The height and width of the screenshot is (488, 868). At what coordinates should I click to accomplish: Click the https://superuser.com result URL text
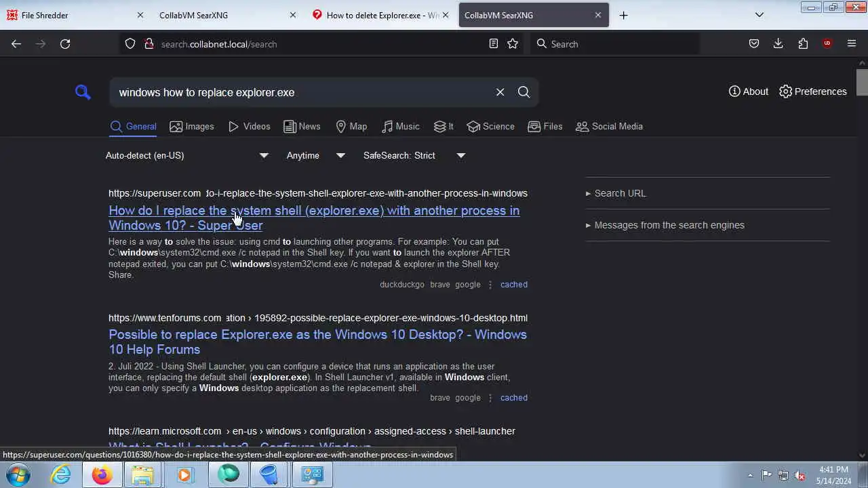[x=155, y=193]
